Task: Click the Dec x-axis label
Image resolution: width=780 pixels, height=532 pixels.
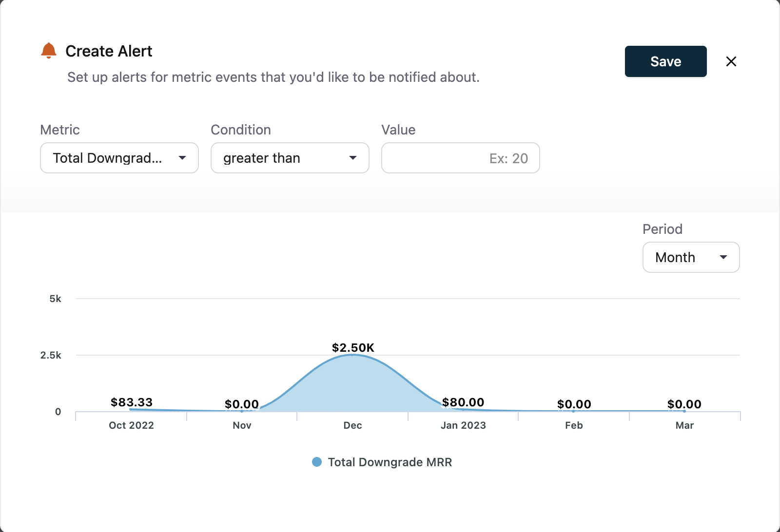Action: (x=352, y=425)
